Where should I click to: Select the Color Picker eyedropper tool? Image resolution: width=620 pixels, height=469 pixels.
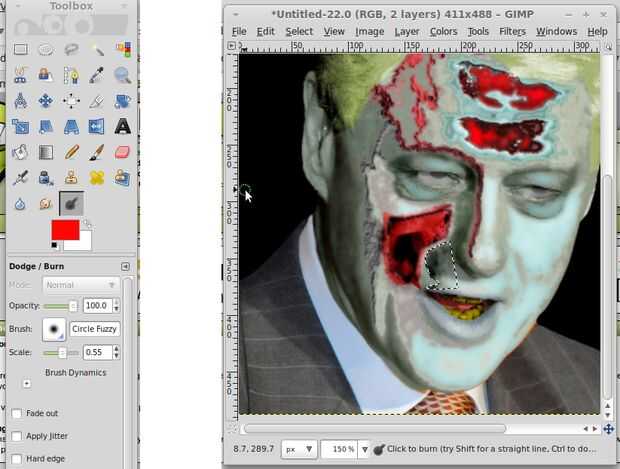(97, 75)
